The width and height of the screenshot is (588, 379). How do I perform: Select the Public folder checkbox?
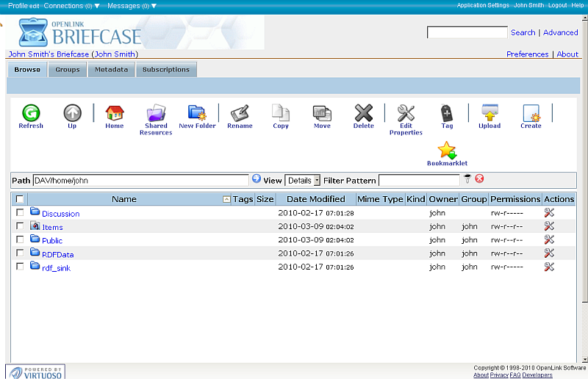(20, 239)
